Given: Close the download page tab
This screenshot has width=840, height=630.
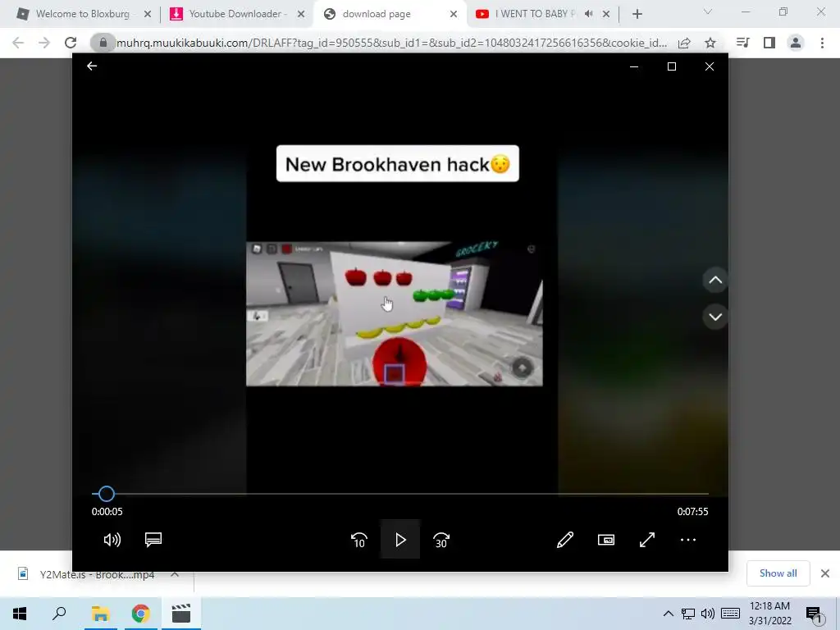Looking at the screenshot, I should click(x=453, y=15).
